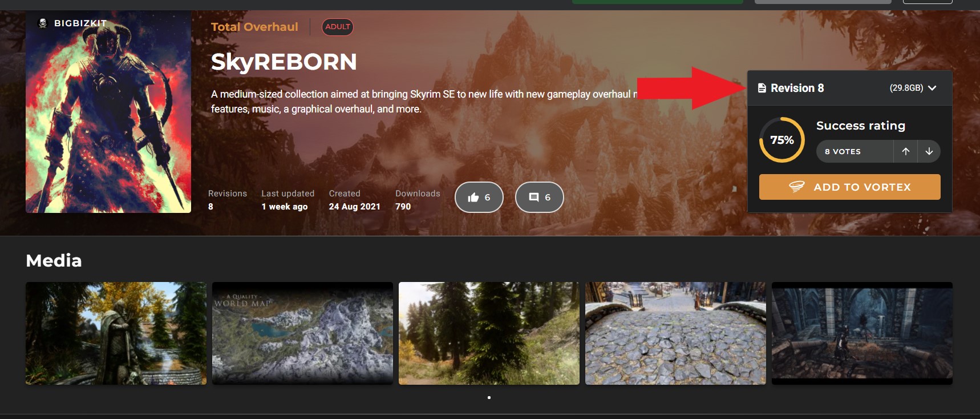Click the Media section heading

pos(54,260)
